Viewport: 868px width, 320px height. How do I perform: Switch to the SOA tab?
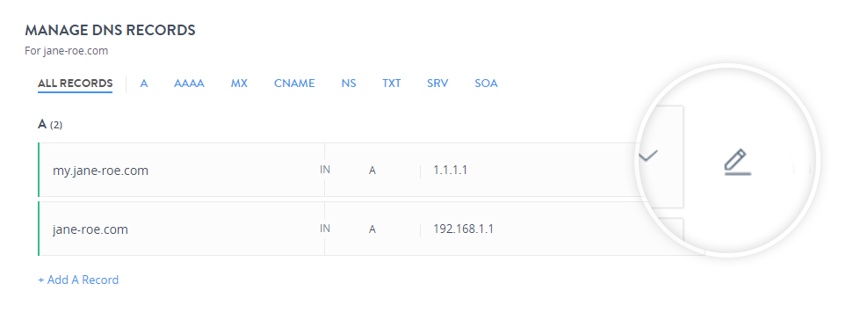486,84
